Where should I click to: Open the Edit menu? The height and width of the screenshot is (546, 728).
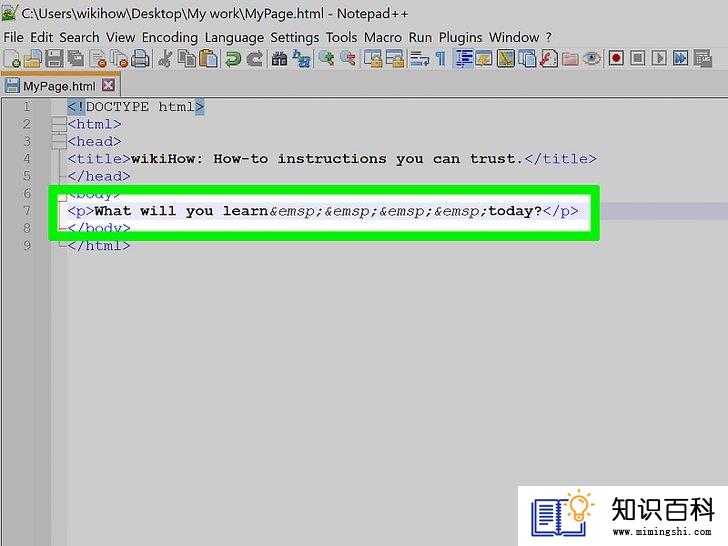point(41,37)
